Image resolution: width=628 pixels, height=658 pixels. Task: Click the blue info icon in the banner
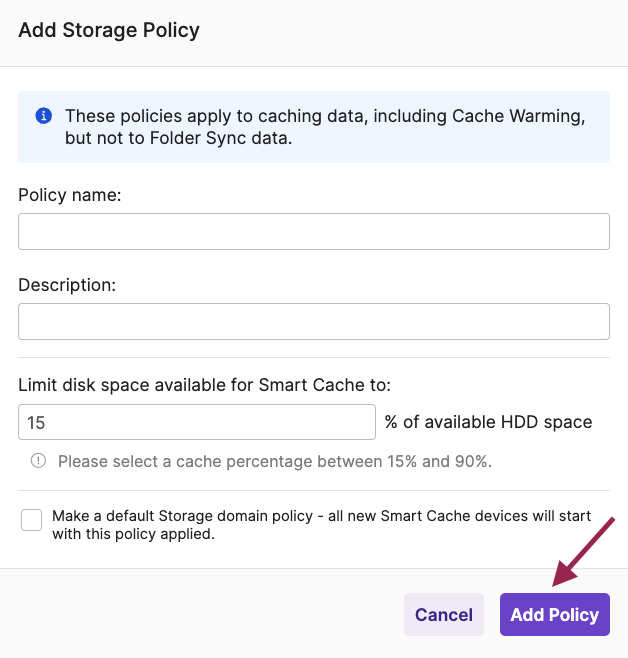[x=43, y=116]
